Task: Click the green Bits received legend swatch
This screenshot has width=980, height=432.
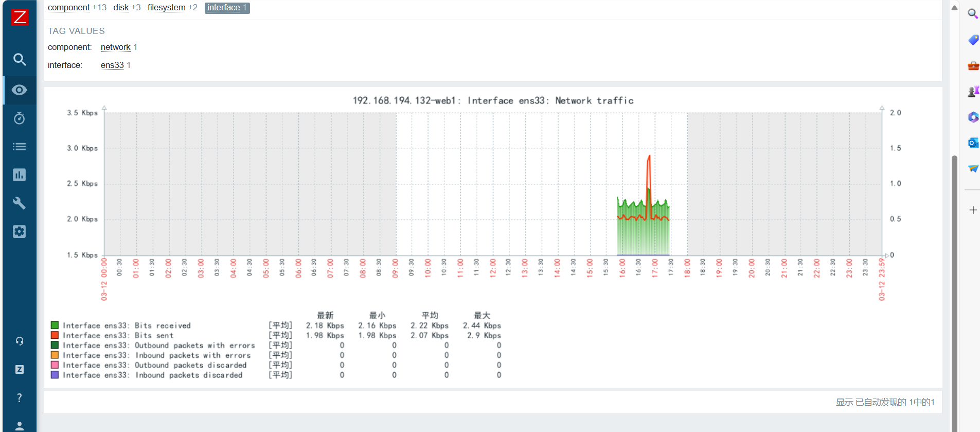Action: coord(55,325)
